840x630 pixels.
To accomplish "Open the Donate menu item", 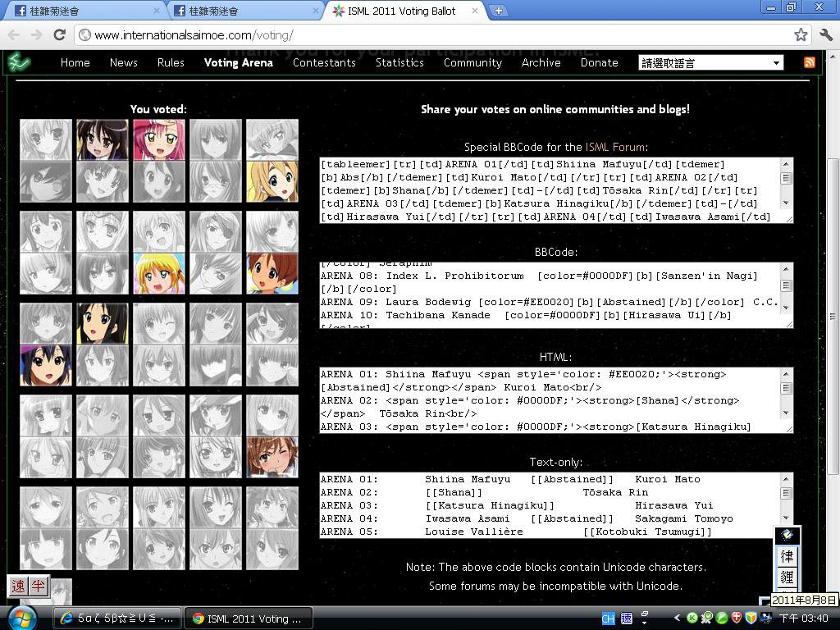I will coord(600,62).
